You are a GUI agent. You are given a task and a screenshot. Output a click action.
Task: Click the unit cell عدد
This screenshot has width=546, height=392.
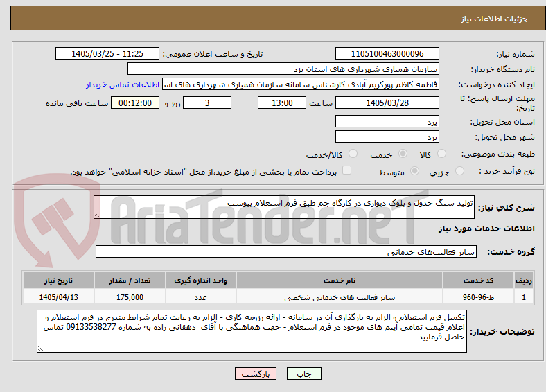[201, 297]
